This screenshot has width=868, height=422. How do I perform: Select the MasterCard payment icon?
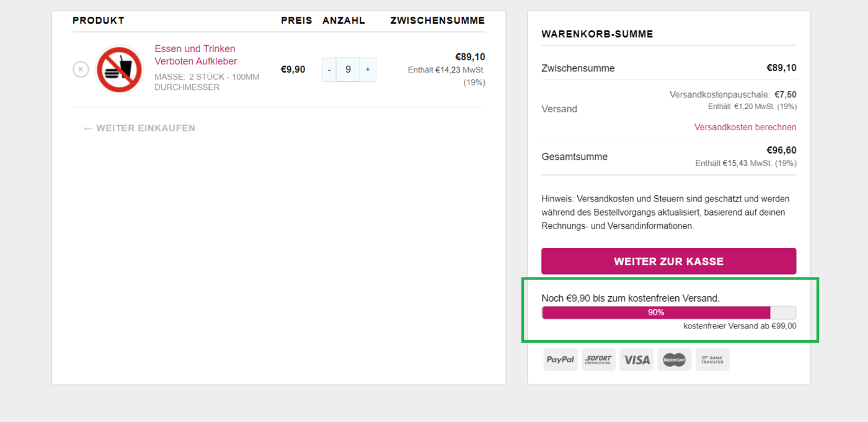(674, 359)
